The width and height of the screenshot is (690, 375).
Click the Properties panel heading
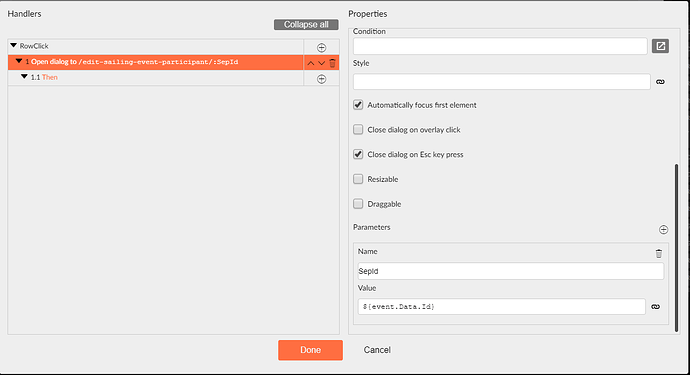coord(367,14)
